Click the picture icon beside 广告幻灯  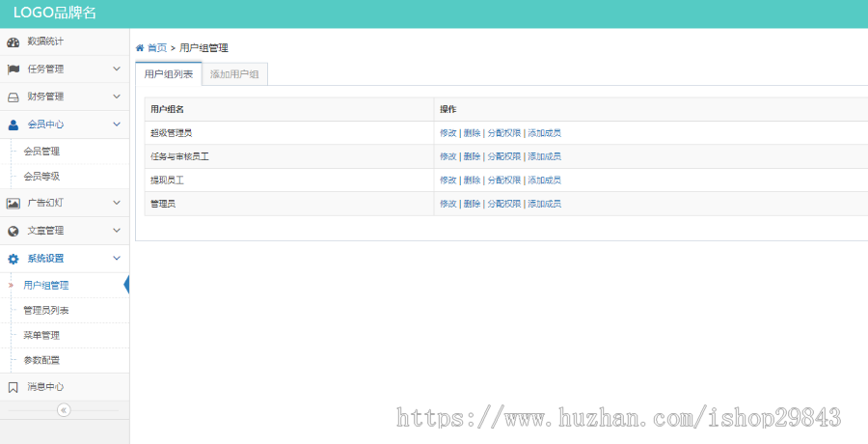tap(13, 204)
